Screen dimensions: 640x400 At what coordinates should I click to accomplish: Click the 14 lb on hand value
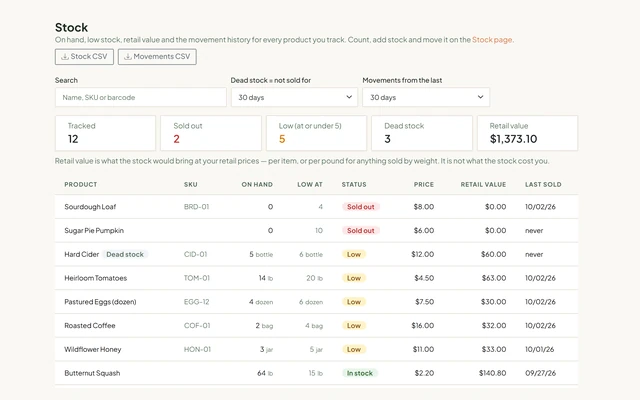click(x=266, y=278)
